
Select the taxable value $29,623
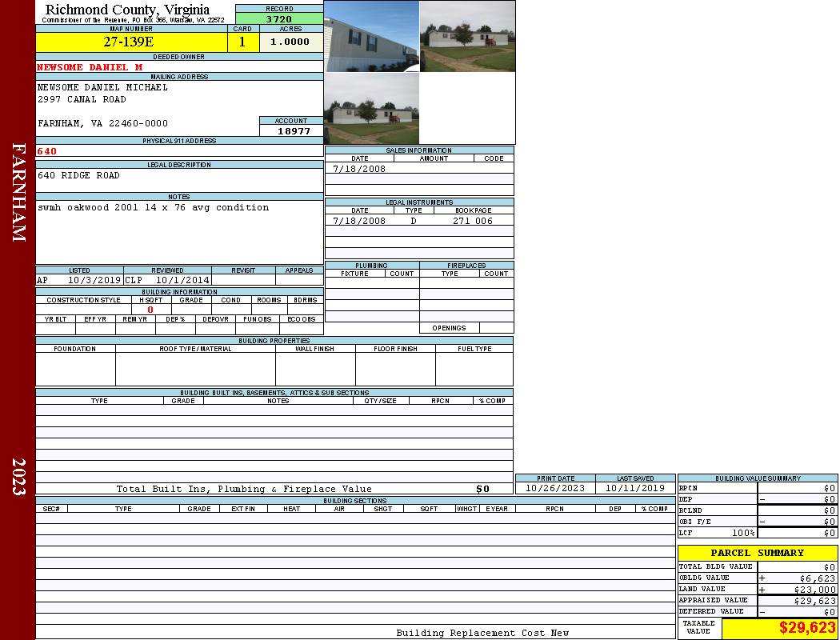[x=779, y=628]
